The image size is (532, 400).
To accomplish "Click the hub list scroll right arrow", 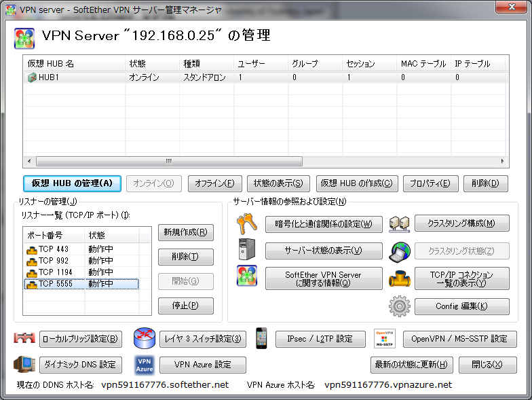I will 502,162.
